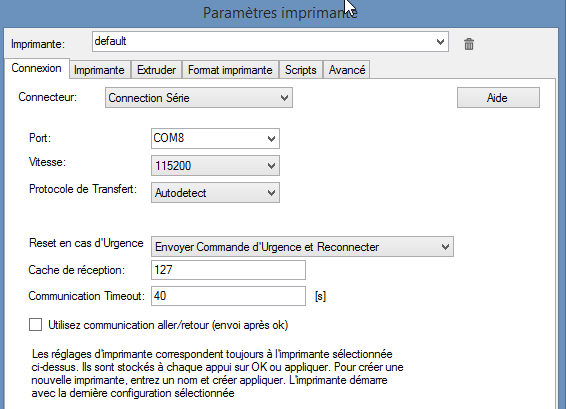Click the printer name text default
Screen dimensions: 566x409
coord(110,41)
